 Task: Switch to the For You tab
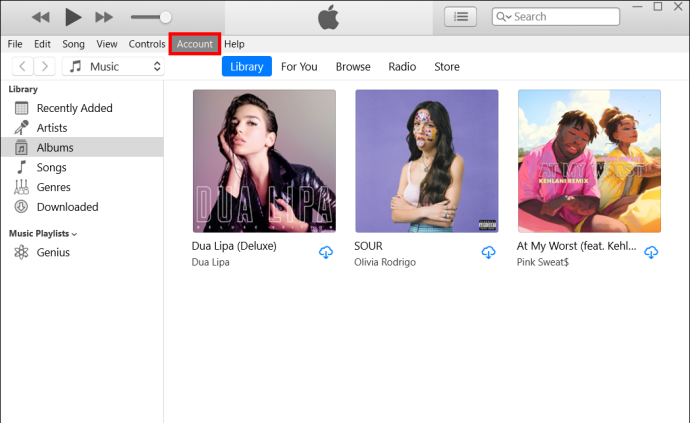click(299, 66)
